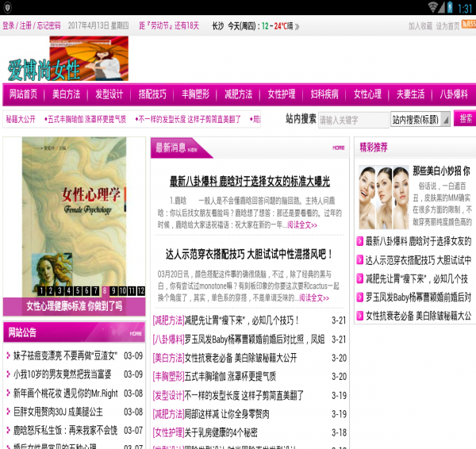Click the weather details arrow after 晴
The height and width of the screenshot is (449, 476).
tap(297, 27)
